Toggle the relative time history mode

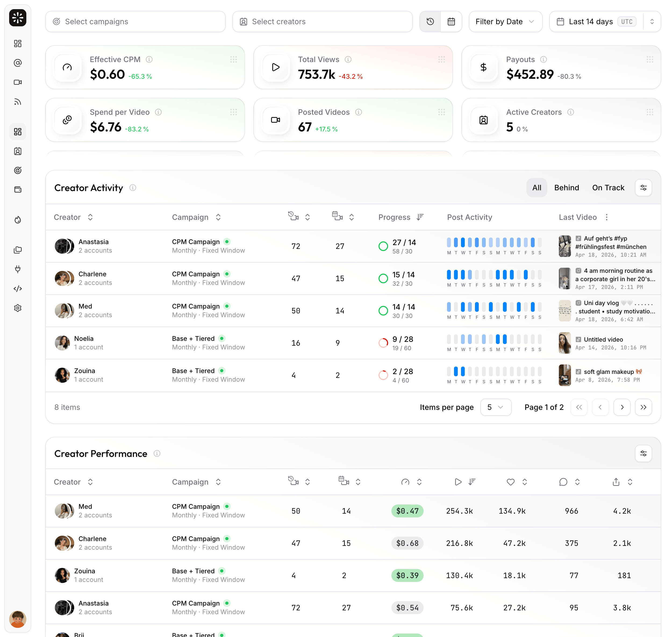(430, 22)
